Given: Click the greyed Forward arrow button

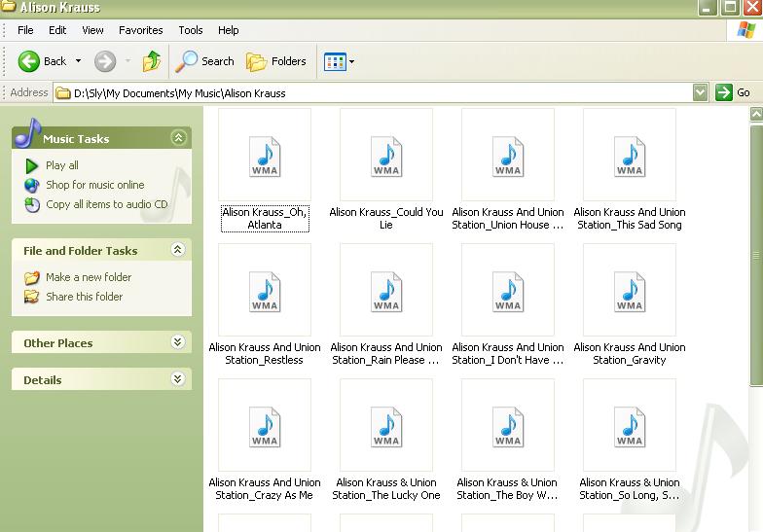Looking at the screenshot, I should pyautogui.click(x=105, y=61).
